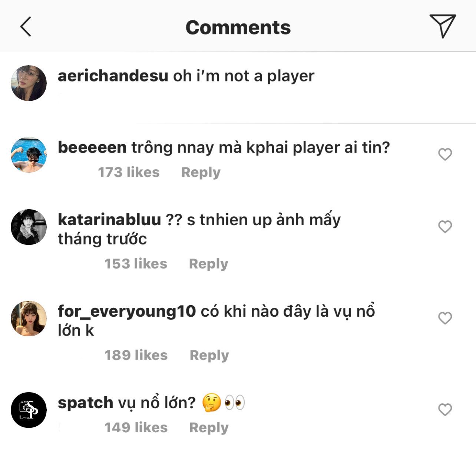Like for_everyoung10's comment with the heart
Viewport: 476px width, 450px height.
click(x=445, y=318)
